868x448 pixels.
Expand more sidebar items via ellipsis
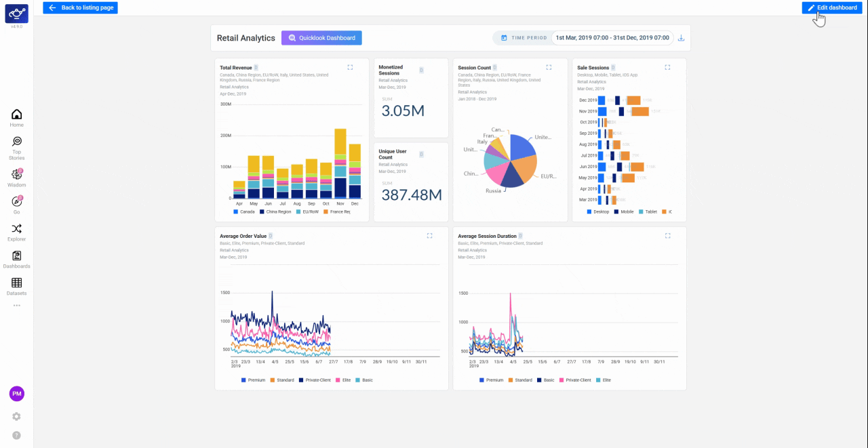pos(17,306)
